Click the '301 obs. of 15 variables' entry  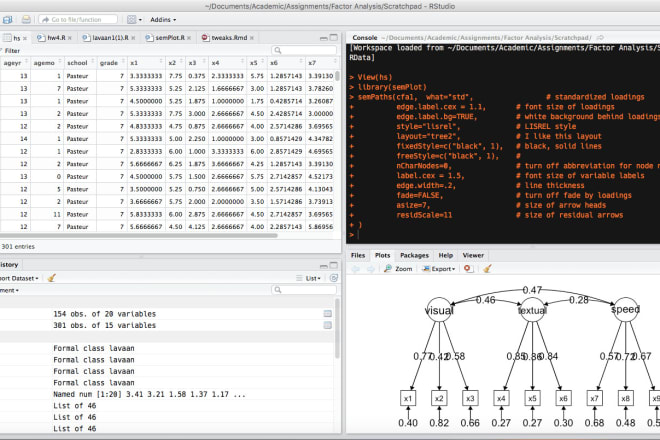104,325
